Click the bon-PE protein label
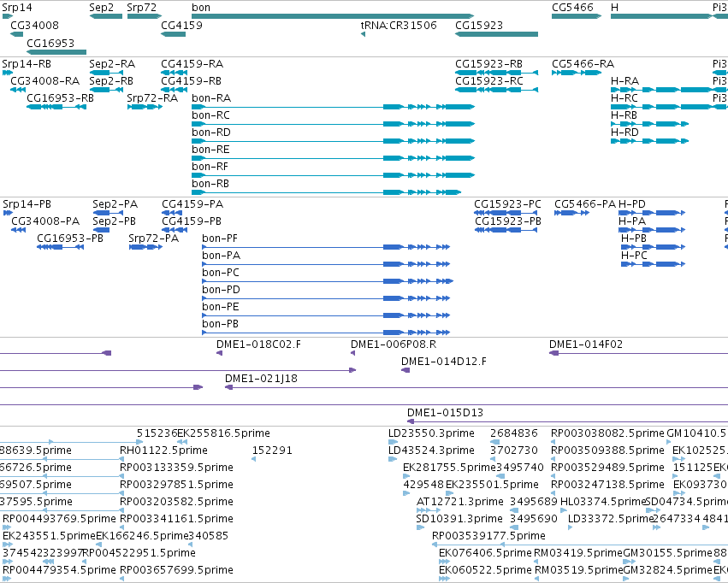This screenshot has width=728, height=583. pyautogui.click(x=221, y=308)
